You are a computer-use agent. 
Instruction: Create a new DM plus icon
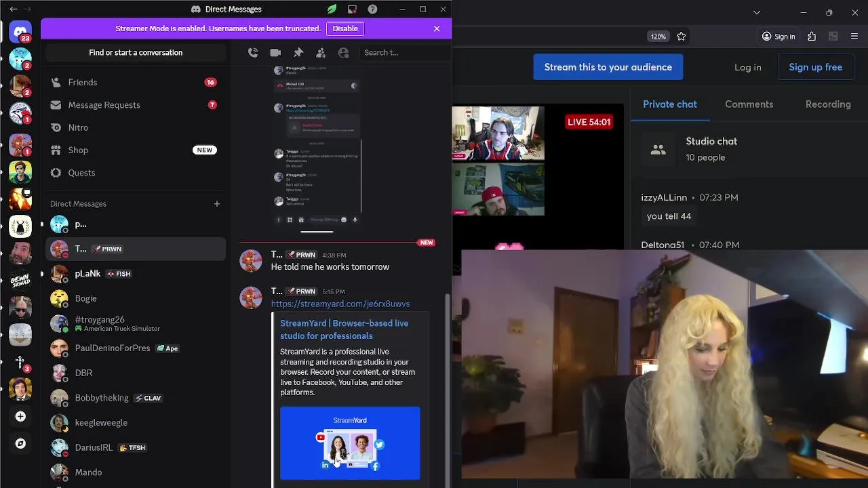(217, 203)
